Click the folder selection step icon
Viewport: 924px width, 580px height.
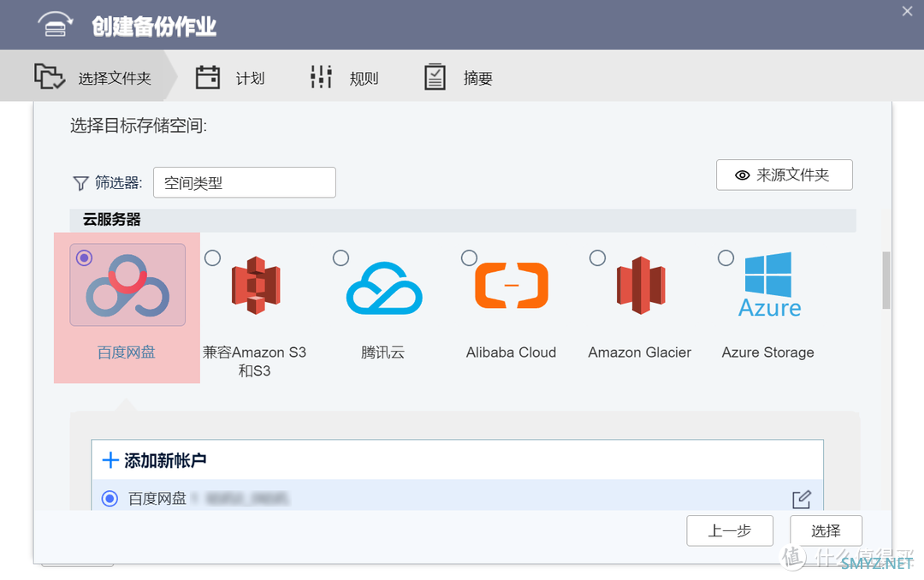pyautogui.click(x=49, y=77)
